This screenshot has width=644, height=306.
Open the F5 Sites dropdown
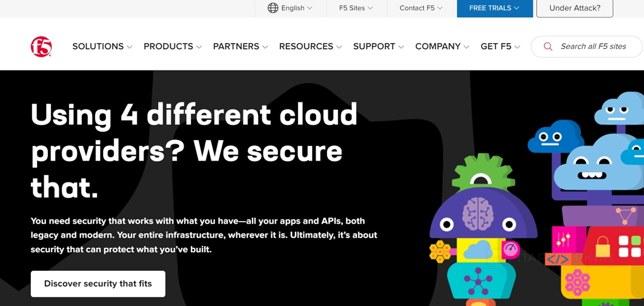[356, 8]
